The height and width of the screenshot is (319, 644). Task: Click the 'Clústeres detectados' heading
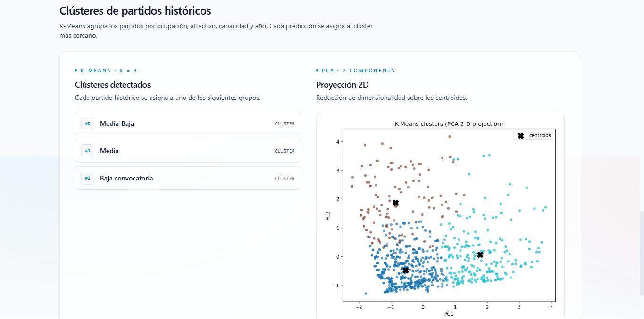click(113, 85)
